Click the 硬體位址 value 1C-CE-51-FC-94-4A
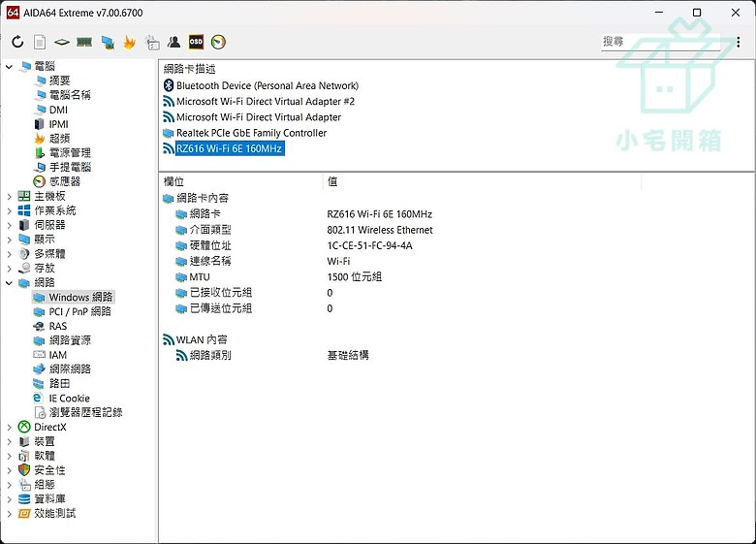This screenshot has width=756, height=544. pyautogui.click(x=370, y=246)
